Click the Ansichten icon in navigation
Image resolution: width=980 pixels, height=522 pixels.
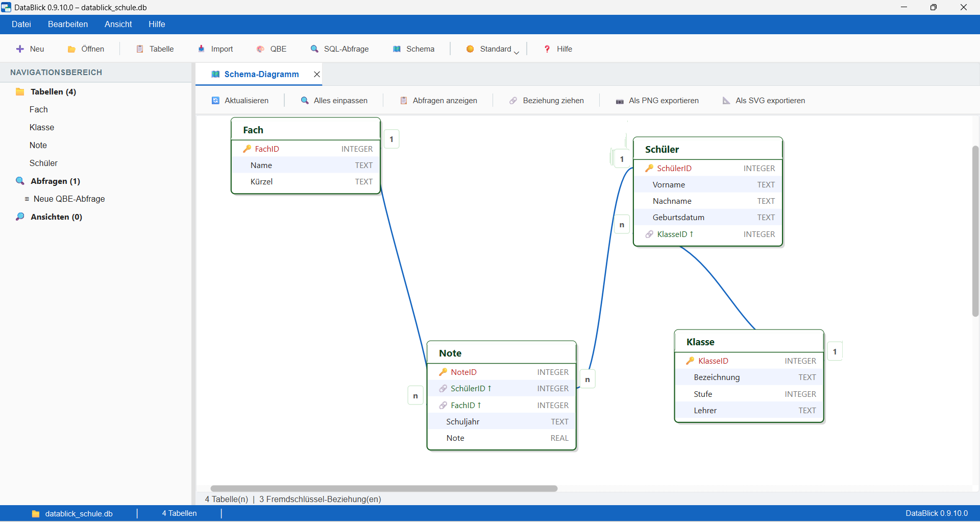[x=20, y=217]
